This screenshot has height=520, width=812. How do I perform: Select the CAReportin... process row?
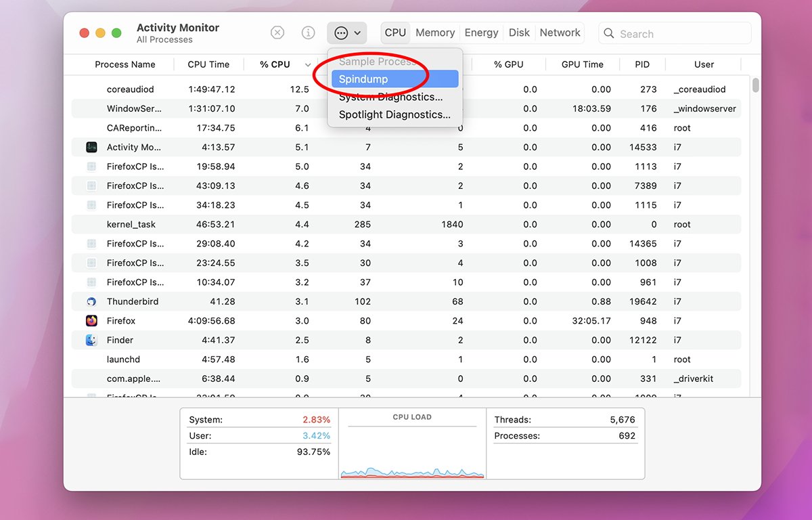406,128
